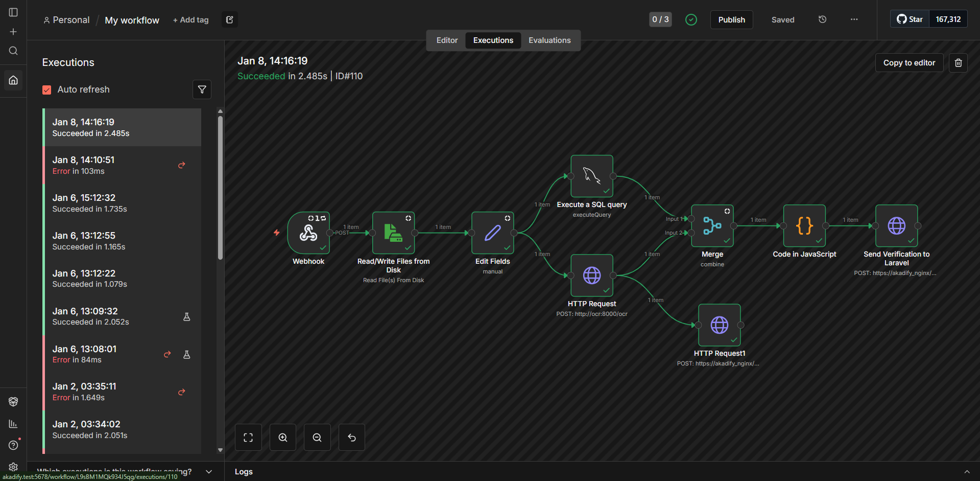The width and height of the screenshot is (980, 481).
Task: Open the Personal project breadcrumb
Action: [x=66, y=20]
